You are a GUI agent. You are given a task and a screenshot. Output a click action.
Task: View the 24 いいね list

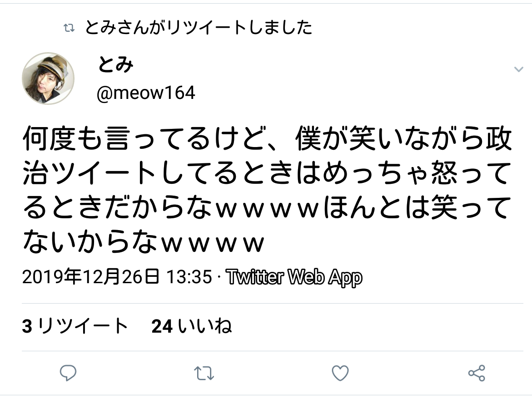click(192, 326)
